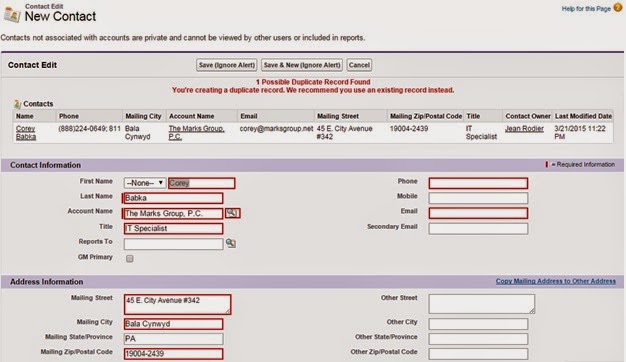Click the Last Name field
This screenshot has width=626, height=362.
173,198
